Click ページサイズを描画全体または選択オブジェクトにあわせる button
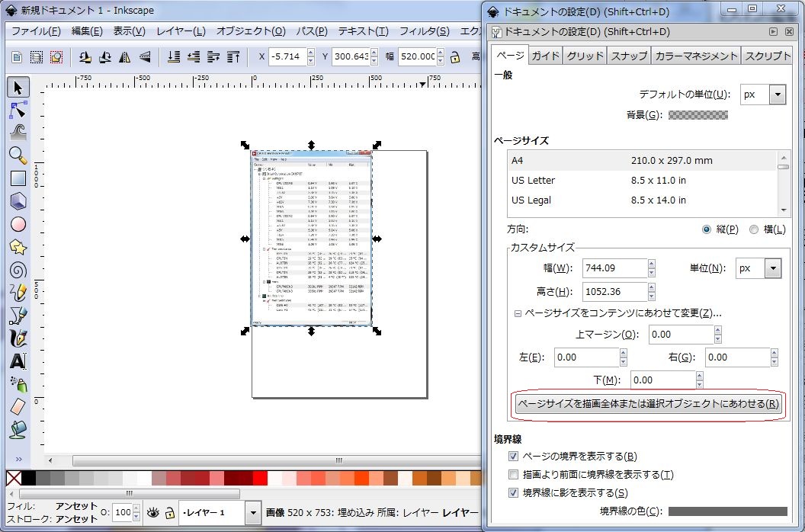The height and width of the screenshot is (532, 805). [648, 404]
